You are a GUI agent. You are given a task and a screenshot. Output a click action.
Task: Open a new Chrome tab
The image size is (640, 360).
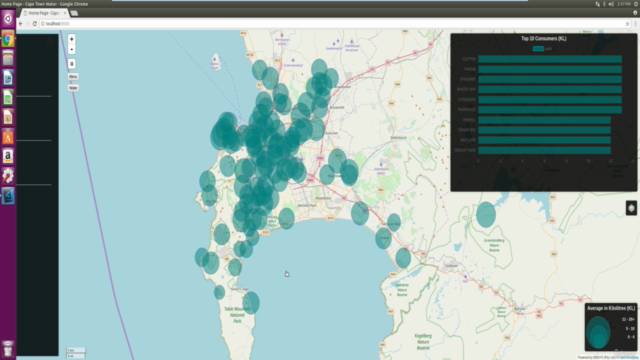tap(74, 13)
